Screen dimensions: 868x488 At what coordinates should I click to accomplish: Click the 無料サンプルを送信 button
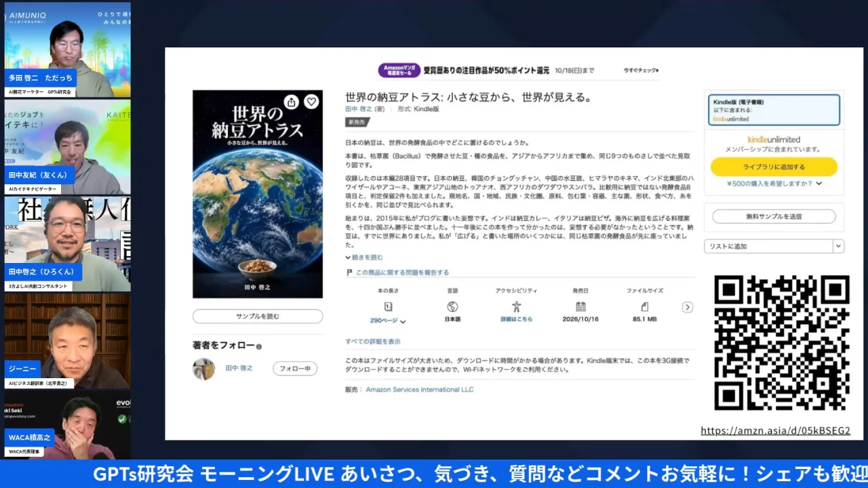coord(774,216)
